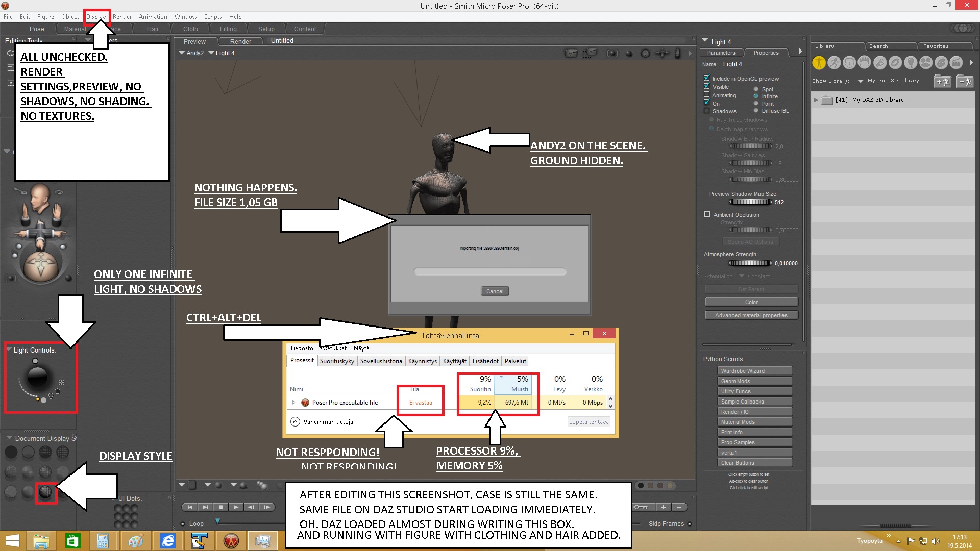Switch to the Parameters tab
980x551 pixels.
point(721,53)
